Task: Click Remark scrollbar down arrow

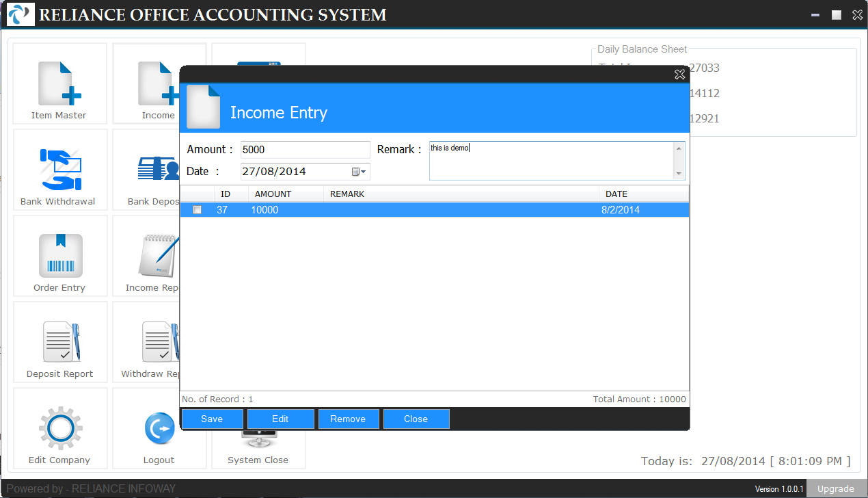Action: tap(679, 174)
